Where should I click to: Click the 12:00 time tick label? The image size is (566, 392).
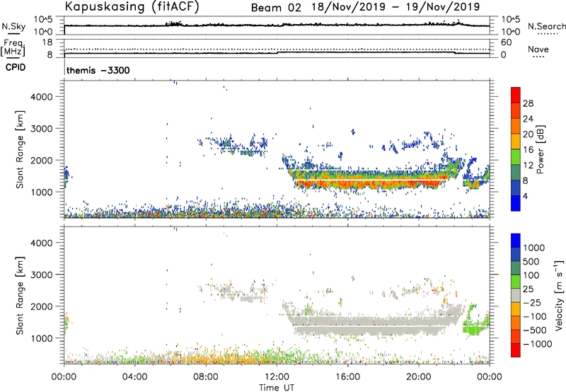click(x=277, y=377)
